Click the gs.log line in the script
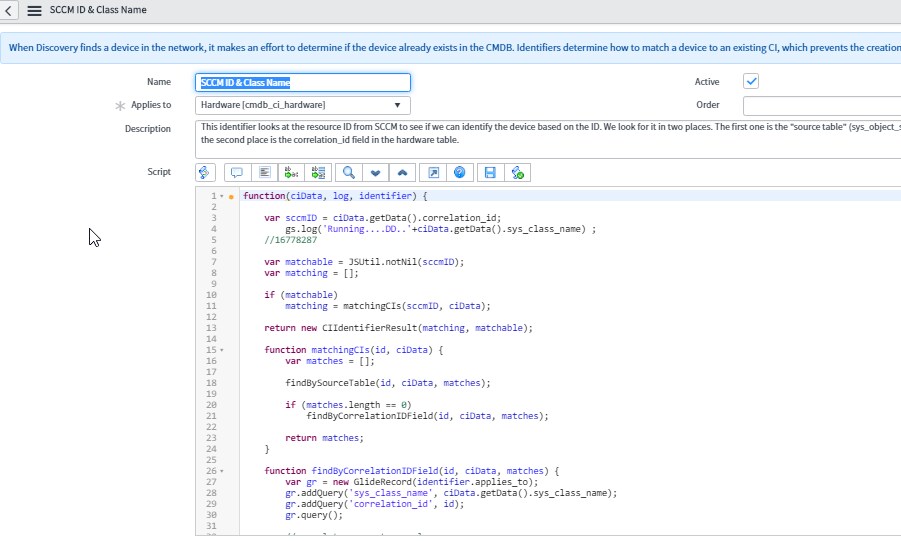Image resolution: width=901 pixels, height=541 pixels. pyautogui.click(x=440, y=229)
